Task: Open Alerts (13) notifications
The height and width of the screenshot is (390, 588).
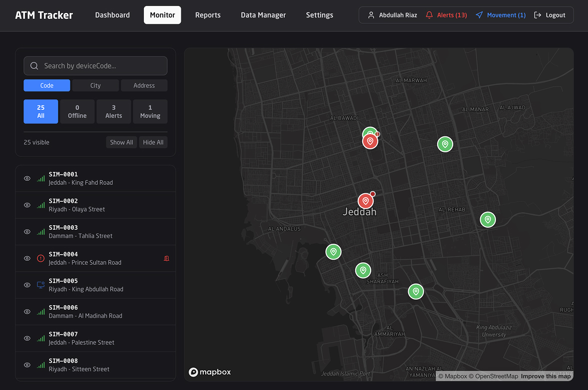Action: 446,15
